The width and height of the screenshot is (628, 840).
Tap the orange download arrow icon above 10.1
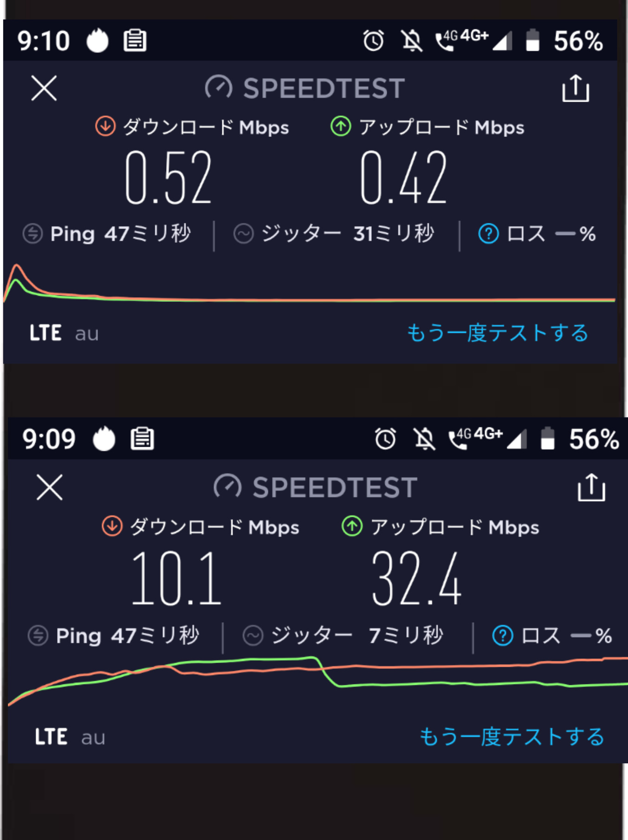coord(112,527)
